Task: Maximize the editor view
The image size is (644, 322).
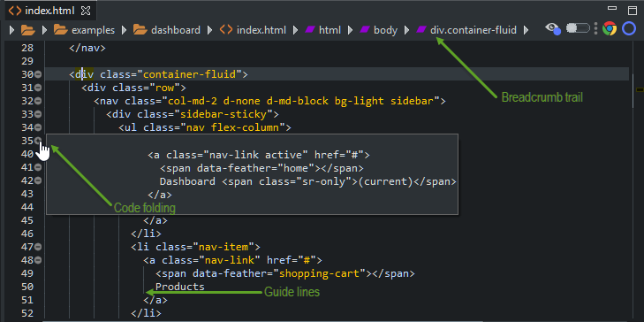Action: [x=633, y=11]
